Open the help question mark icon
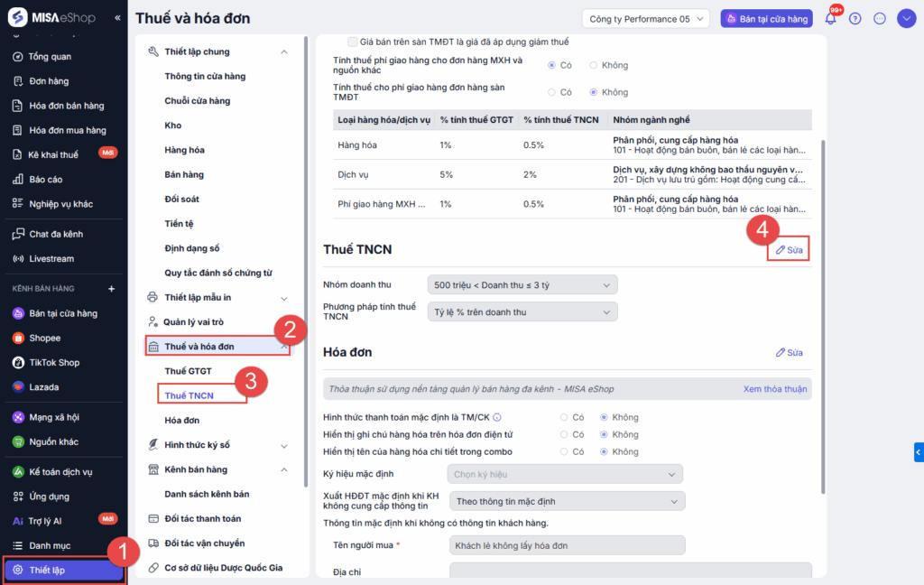 pos(855,19)
